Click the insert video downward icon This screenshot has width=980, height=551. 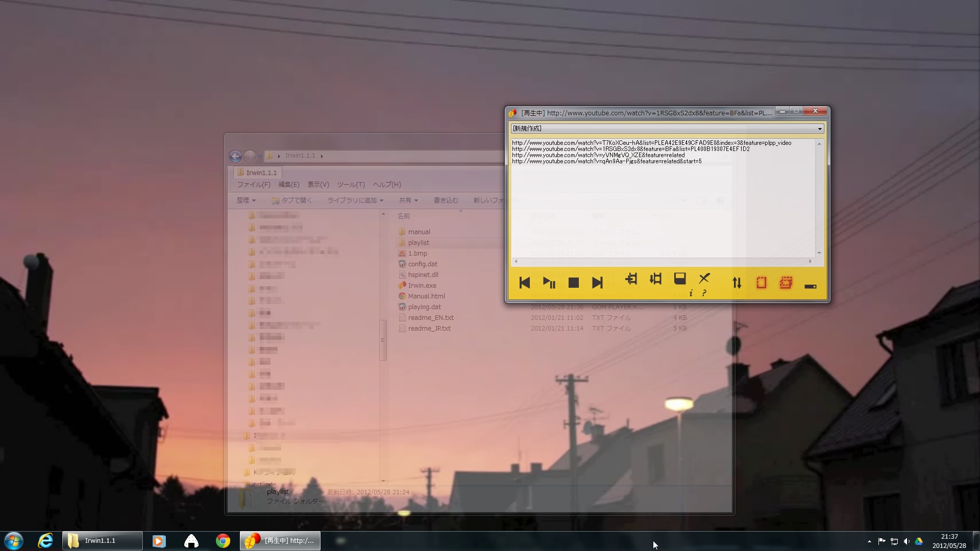[x=655, y=279]
